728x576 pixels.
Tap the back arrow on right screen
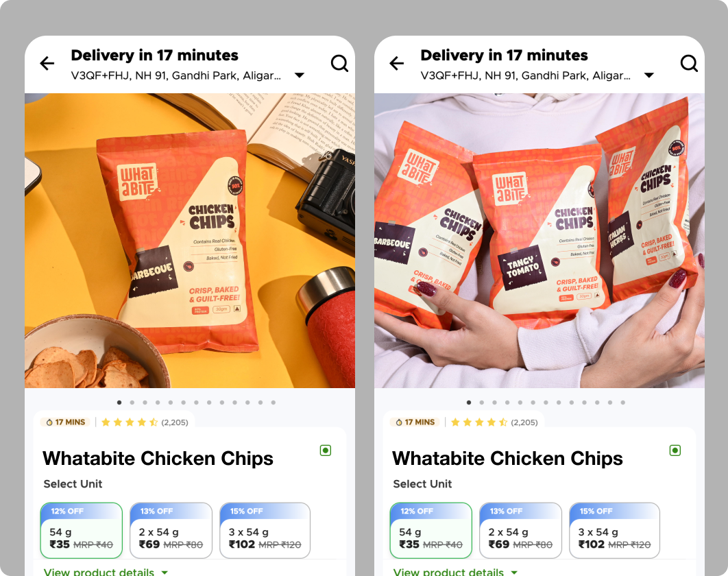click(396, 63)
